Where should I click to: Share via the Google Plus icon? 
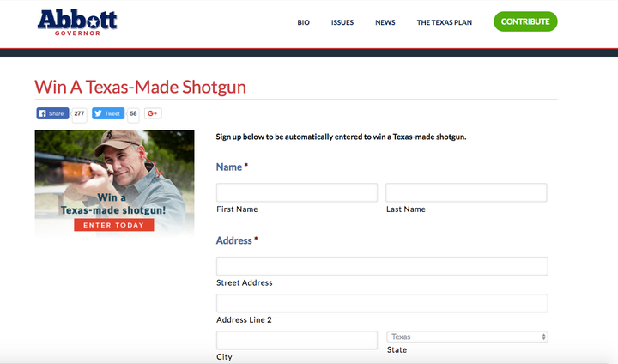point(153,113)
